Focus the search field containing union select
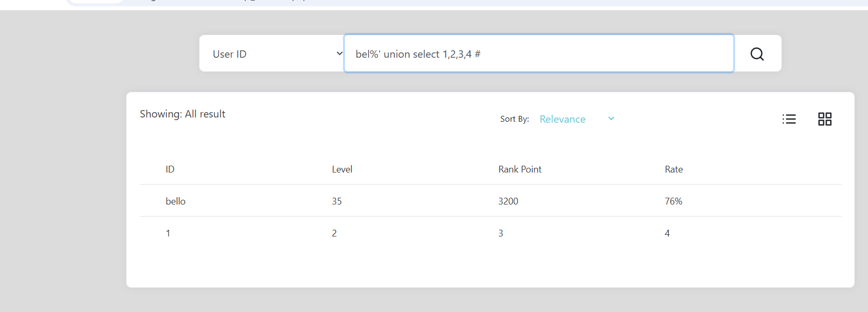Viewport: 868px width, 312px height. [538, 54]
